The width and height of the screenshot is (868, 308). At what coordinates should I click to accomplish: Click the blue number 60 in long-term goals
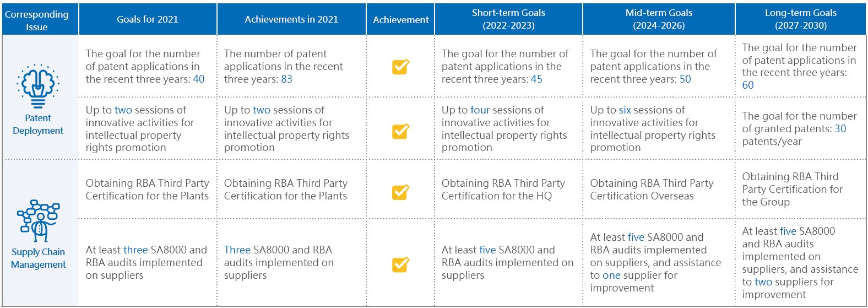click(x=748, y=85)
